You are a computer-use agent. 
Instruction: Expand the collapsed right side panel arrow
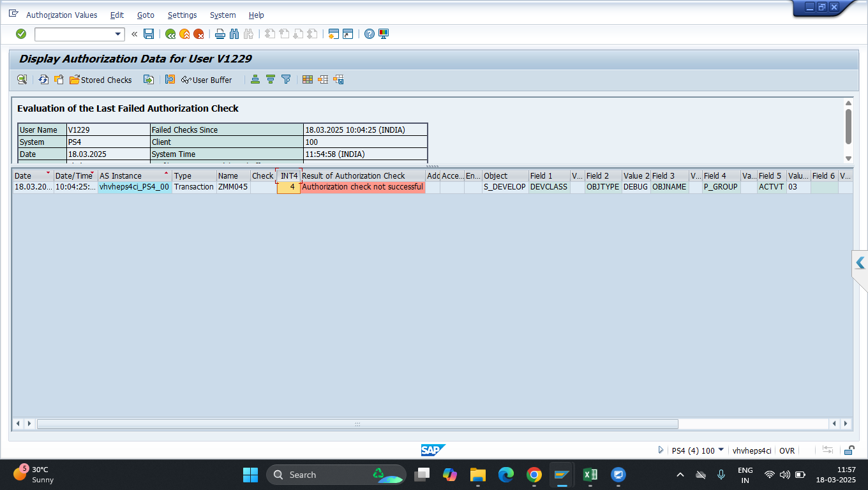click(x=860, y=262)
